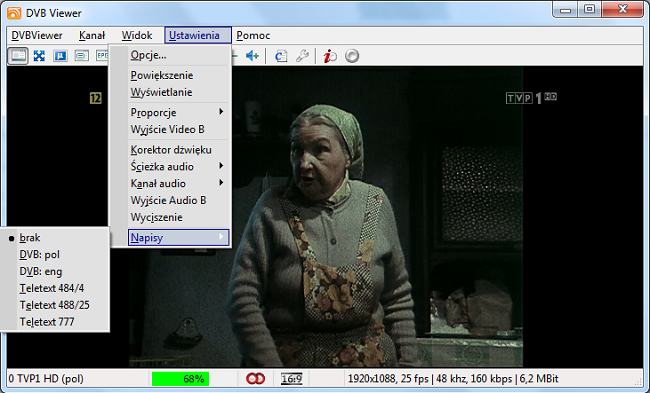Expand the Ścieżka audio submenu
Image resolution: width=650 pixels, height=393 pixels.
pyautogui.click(x=179, y=166)
